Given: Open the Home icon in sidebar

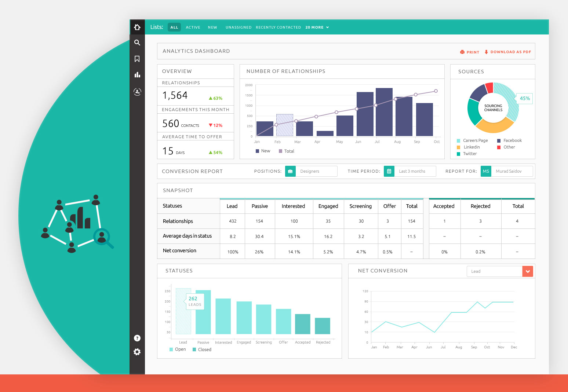Looking at the screenshot, I should tap(137, 27).
